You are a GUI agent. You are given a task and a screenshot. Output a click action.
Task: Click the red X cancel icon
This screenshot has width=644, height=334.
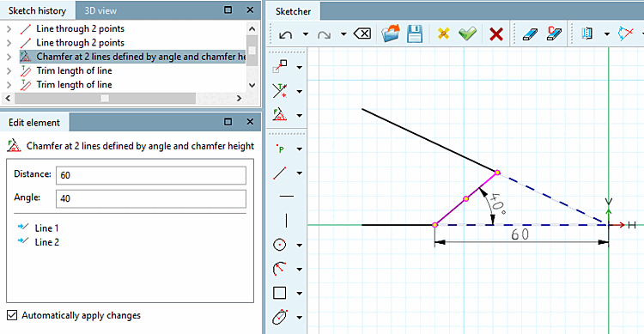496,34
